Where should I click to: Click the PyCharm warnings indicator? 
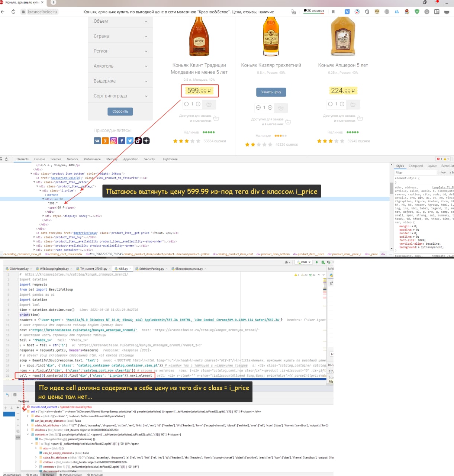tap(297, 275)
